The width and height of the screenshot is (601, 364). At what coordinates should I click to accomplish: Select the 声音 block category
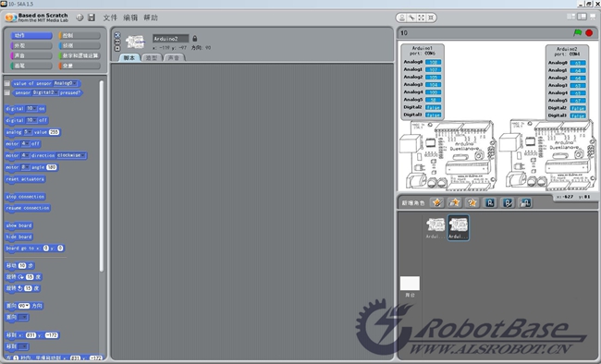tap(31, 55)
